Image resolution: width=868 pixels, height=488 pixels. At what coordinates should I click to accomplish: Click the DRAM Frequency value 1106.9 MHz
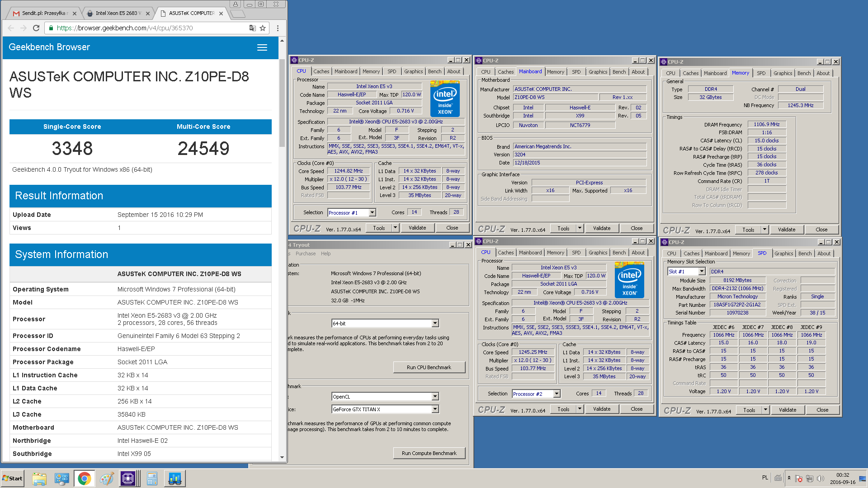(767, 124)
